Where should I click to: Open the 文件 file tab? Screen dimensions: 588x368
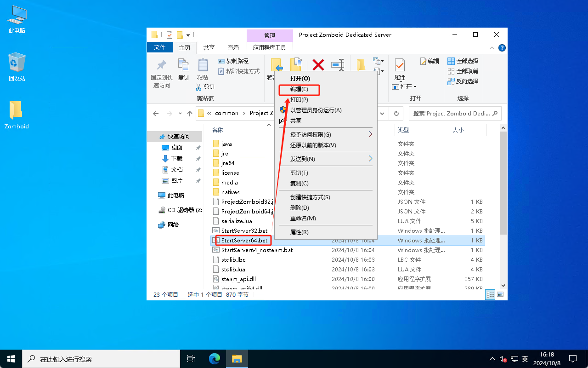(159, 47)
